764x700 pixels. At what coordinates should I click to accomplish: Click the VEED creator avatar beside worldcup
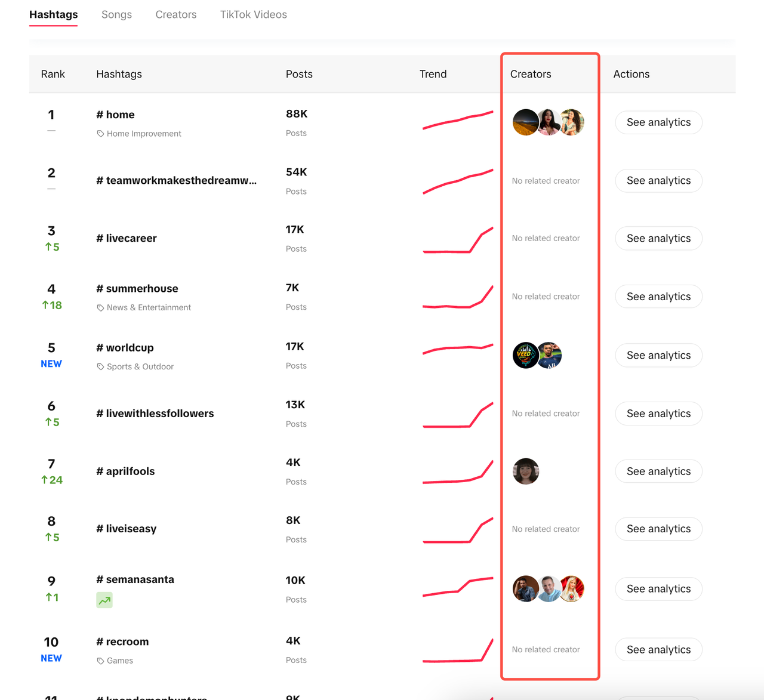click(x=525, y=355)
